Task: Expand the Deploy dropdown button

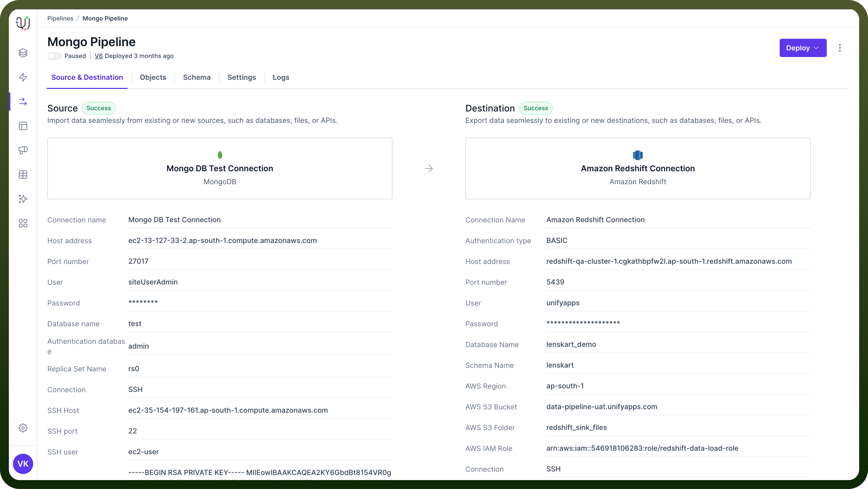Action: [x=803, y=48]
